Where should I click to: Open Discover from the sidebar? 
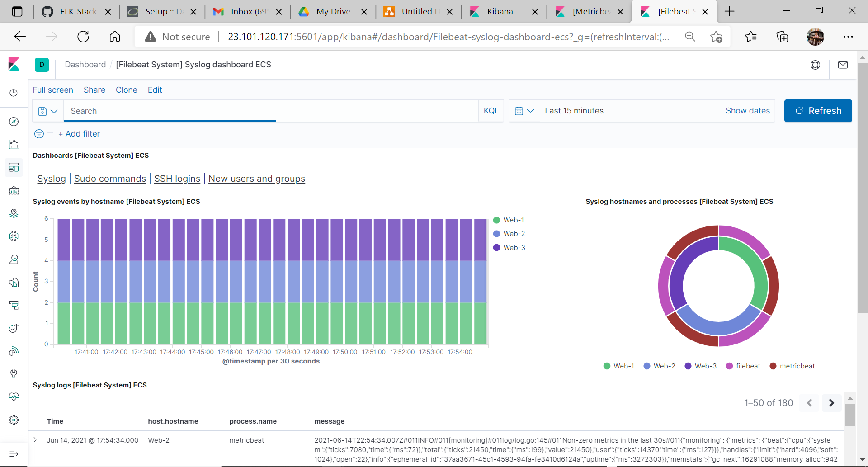point(14,121)
